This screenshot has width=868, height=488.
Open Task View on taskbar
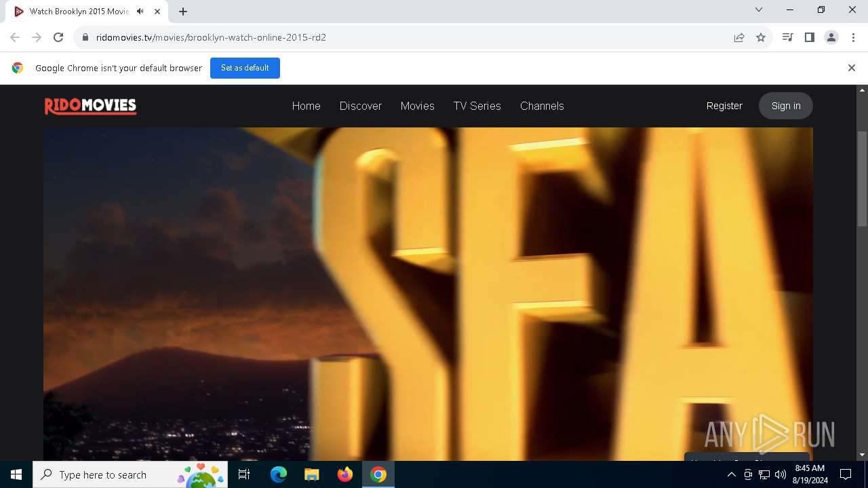click(244, 474)
